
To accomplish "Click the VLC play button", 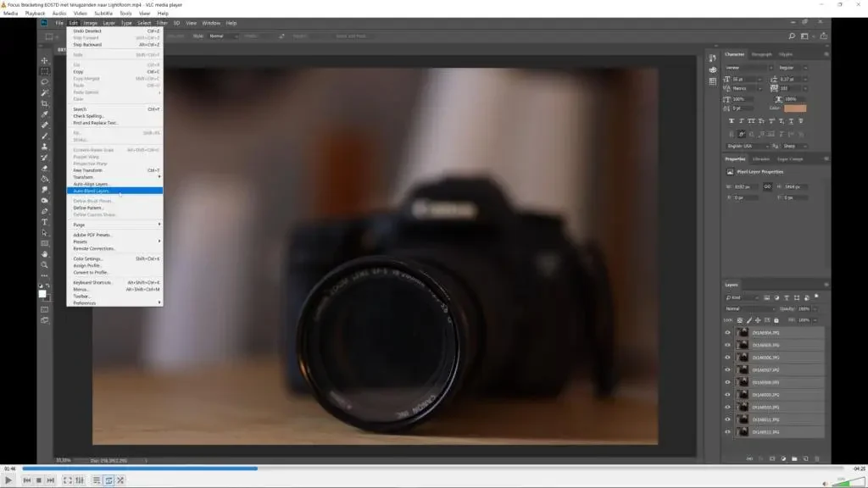I will pos(8,480).
